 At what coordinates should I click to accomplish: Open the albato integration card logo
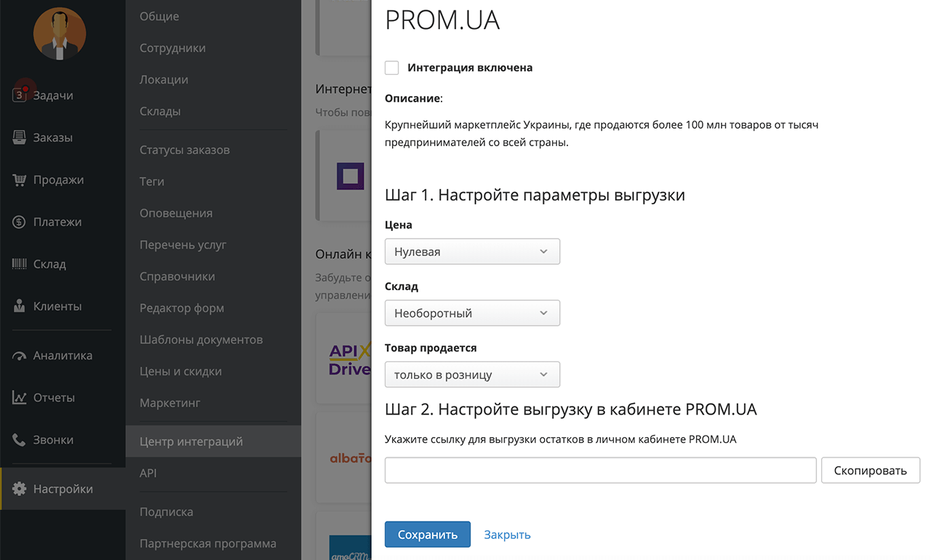click(350, 458)
